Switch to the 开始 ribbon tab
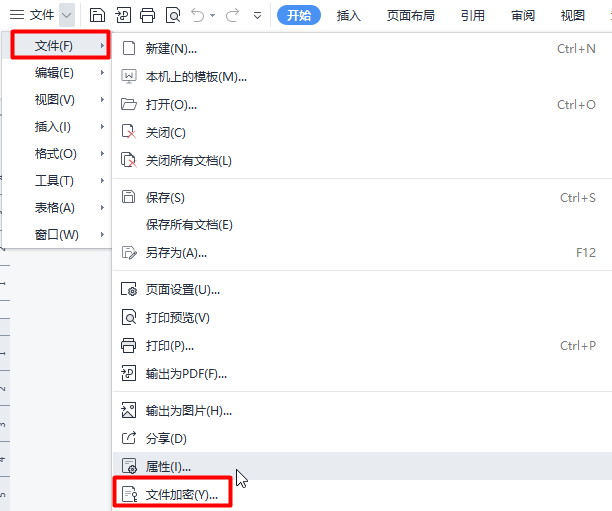Image resolution: width=612 pixels, height=511 pixels. (x=299, y=15)
